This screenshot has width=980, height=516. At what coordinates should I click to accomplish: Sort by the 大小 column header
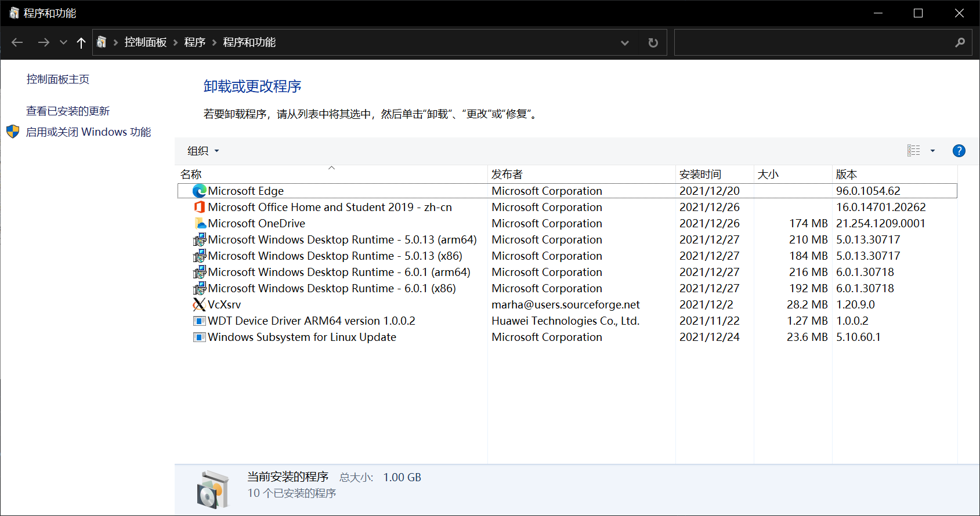(793, 174)
